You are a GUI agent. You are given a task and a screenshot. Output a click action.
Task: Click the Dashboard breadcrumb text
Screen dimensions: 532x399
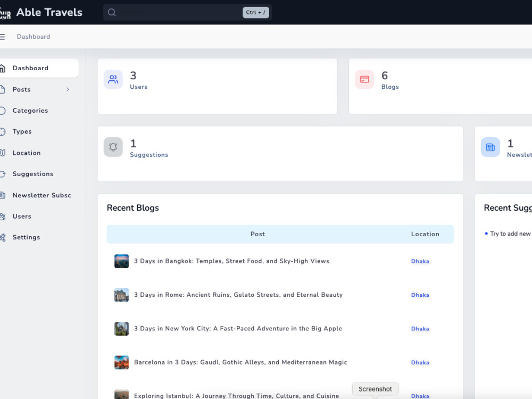pos(34,37)
